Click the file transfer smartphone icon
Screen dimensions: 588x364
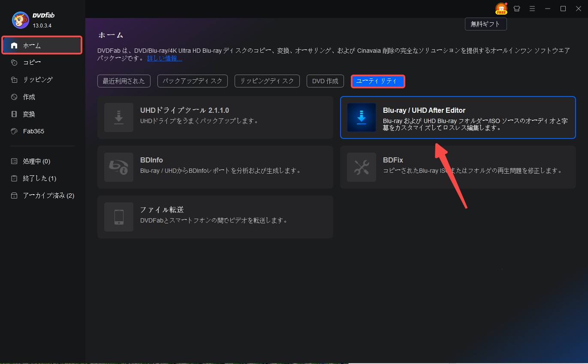(119, 217)
